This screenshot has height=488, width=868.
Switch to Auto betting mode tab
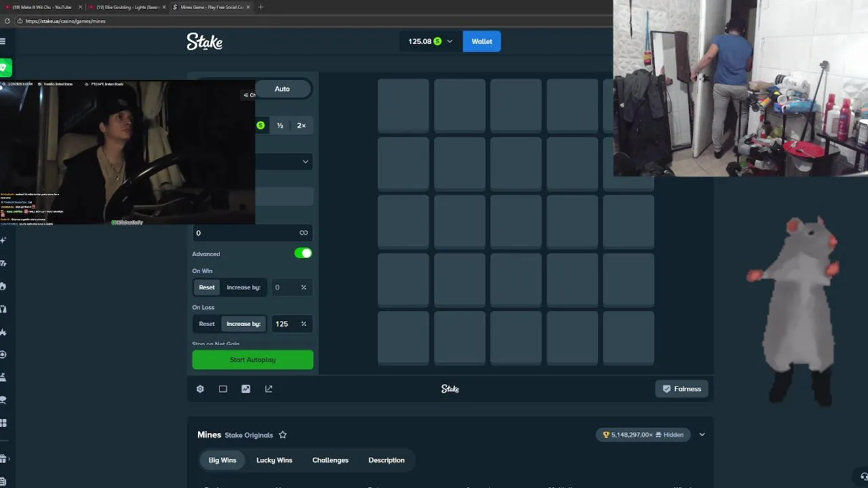(x=282, y=89)
